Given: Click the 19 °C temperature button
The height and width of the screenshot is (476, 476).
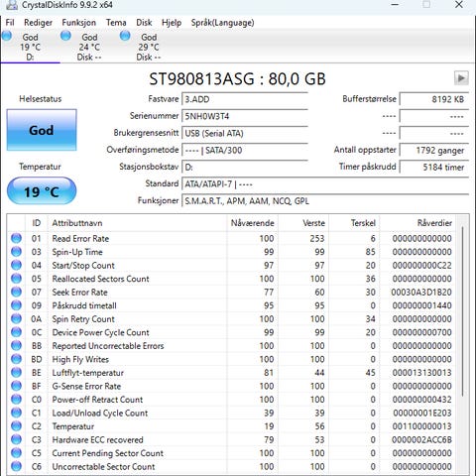Looking at the screenshot, I should click(42, 191).
